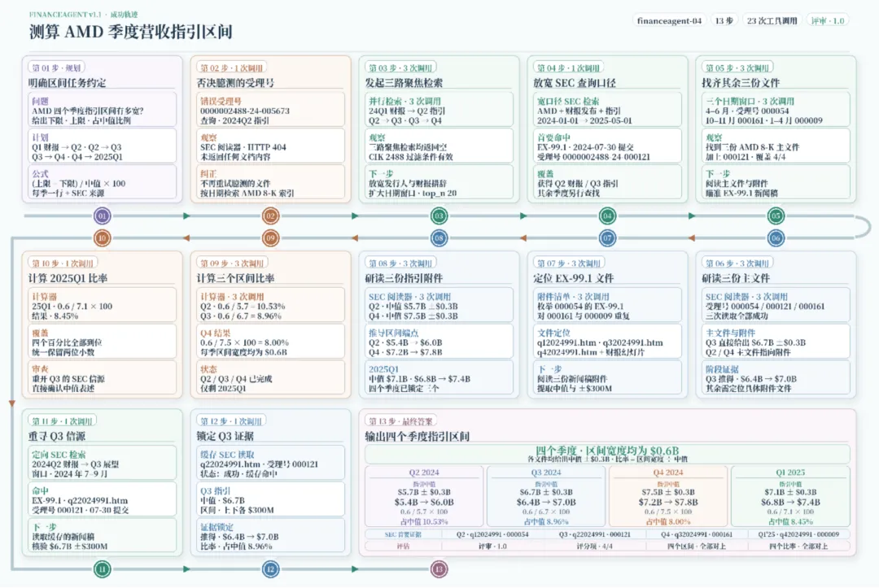Click the 第 09 步 · 3 次调用 badge
This screenshot has height=588, width=879.
point(231,264)
